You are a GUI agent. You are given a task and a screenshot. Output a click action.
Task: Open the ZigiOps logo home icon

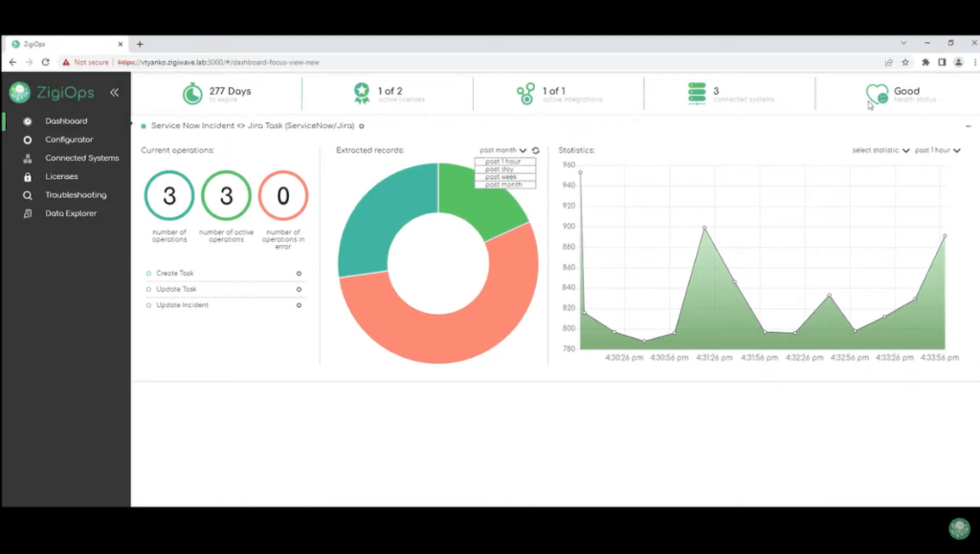pyautogui.click(x=20, y=92)
